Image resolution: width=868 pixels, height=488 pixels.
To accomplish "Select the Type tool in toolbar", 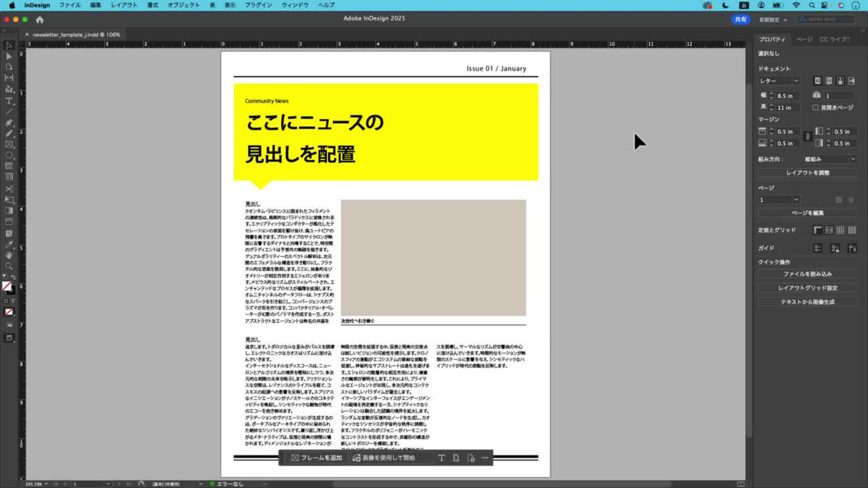I will [9, 101].
